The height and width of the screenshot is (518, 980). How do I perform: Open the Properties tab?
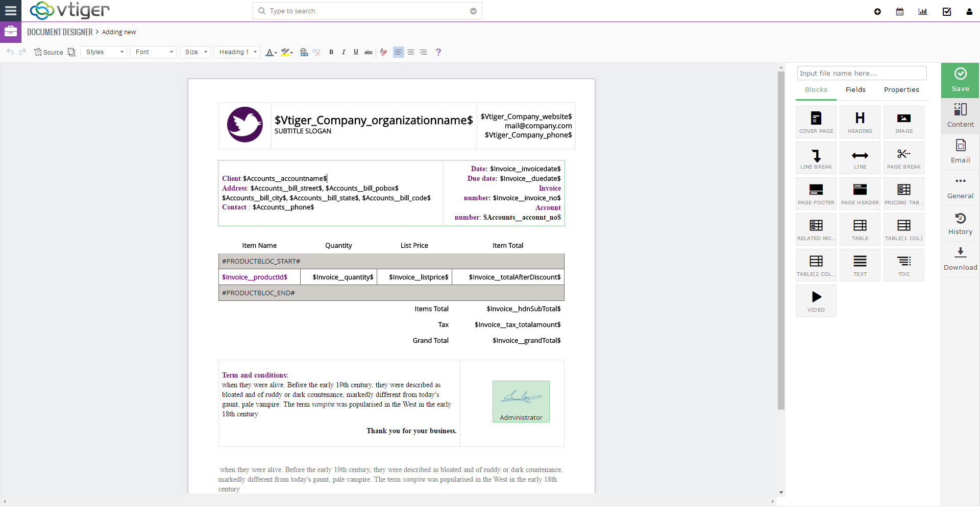coord(901,90)
